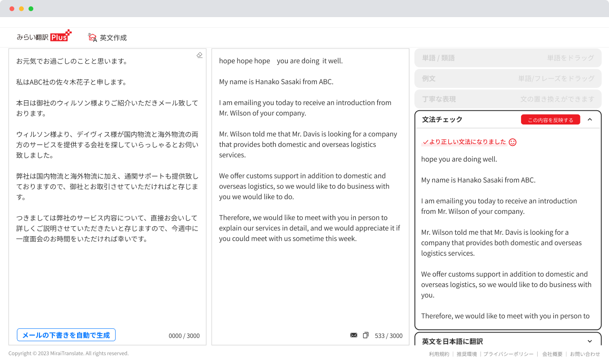
Task: Open the 例文 panel
Action: pyautogui.click(x=508, y=78)
